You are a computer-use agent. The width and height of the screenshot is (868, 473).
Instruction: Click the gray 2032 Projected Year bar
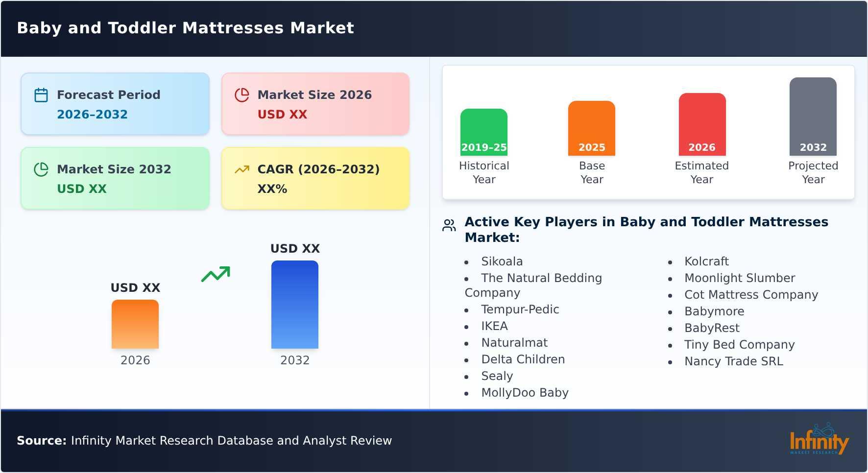(x=813, y=117)
